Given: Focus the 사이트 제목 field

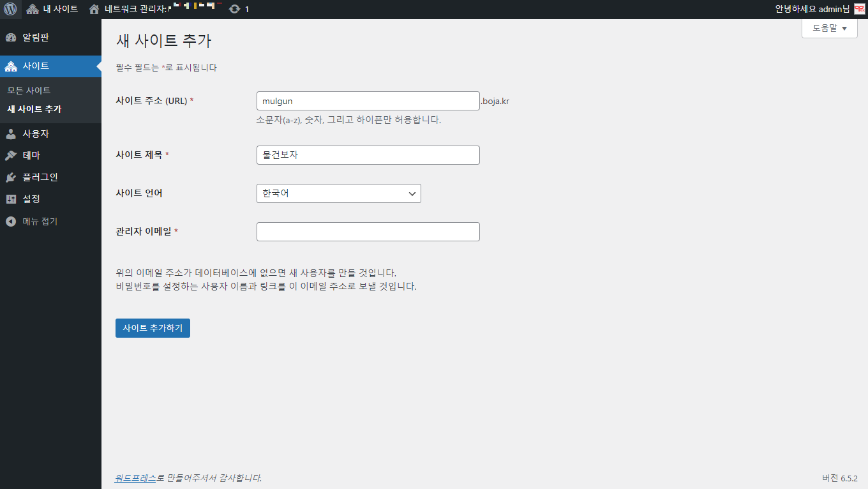Looking at the screenshot, I should pos(368,155).
